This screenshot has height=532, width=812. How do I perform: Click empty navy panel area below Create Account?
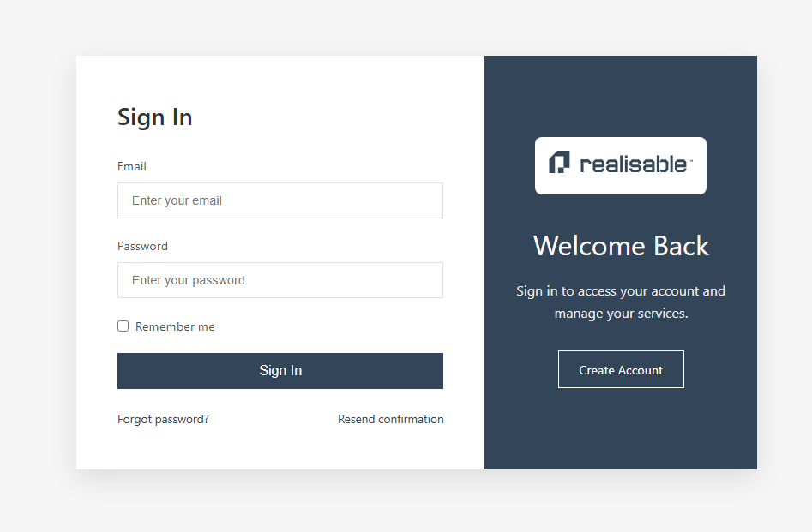pyautogui.click(x=621, y=433)
